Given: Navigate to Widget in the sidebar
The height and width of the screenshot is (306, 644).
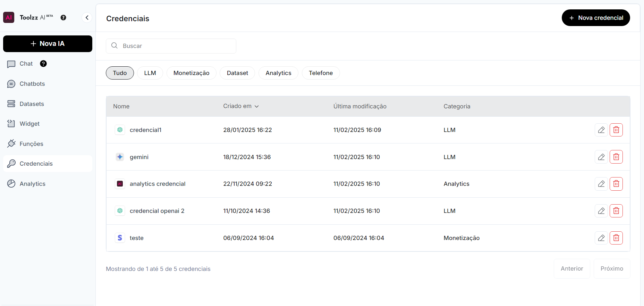Looking at the screenshot, I should (x=48, y=124).
